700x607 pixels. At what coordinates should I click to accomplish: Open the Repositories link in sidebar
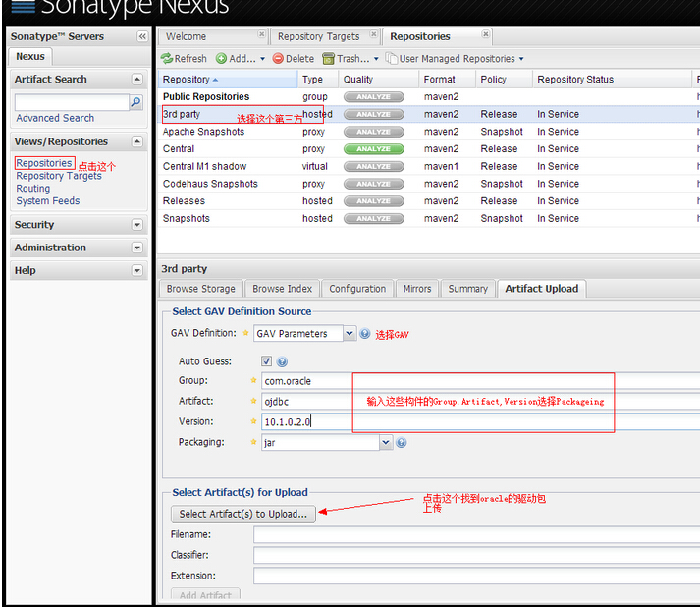tap(44, 163)
